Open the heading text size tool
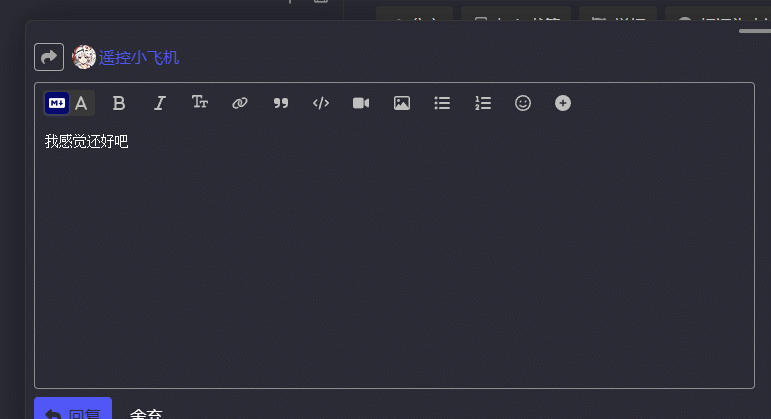The width and height of the screenshot is (771, 419). pos(200,103)
